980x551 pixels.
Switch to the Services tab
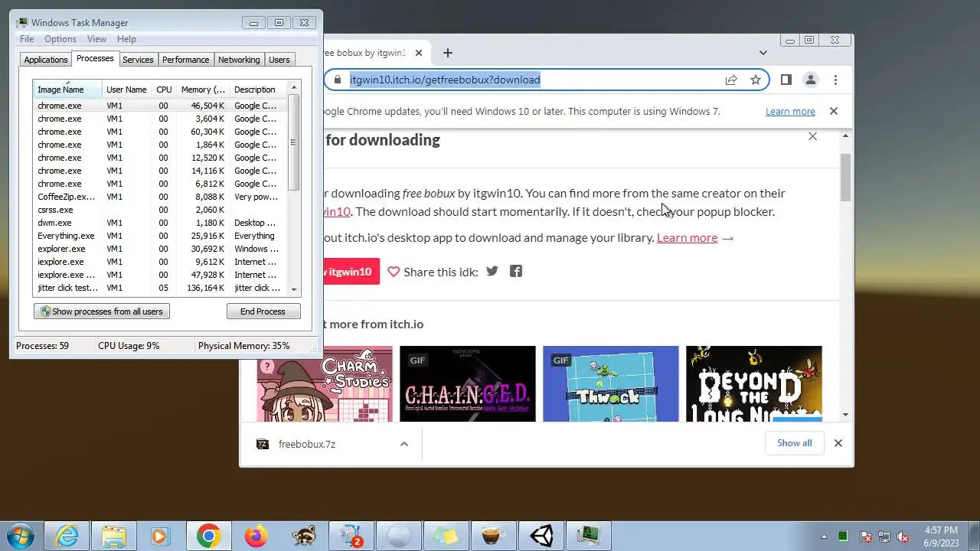(138, 60)
